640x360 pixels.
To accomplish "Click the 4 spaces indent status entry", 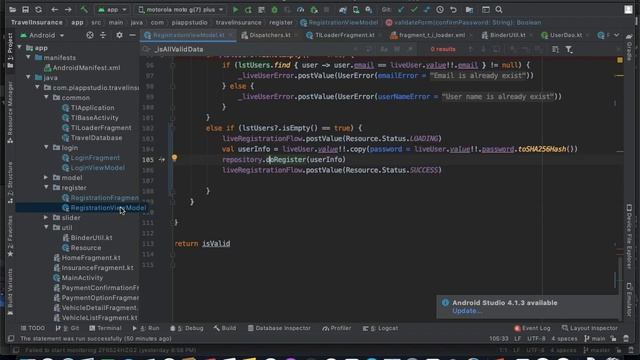I will 564,339.
